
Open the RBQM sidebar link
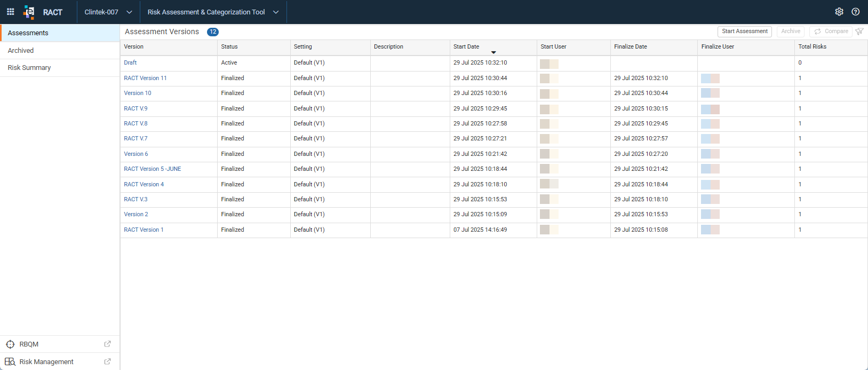60,344
